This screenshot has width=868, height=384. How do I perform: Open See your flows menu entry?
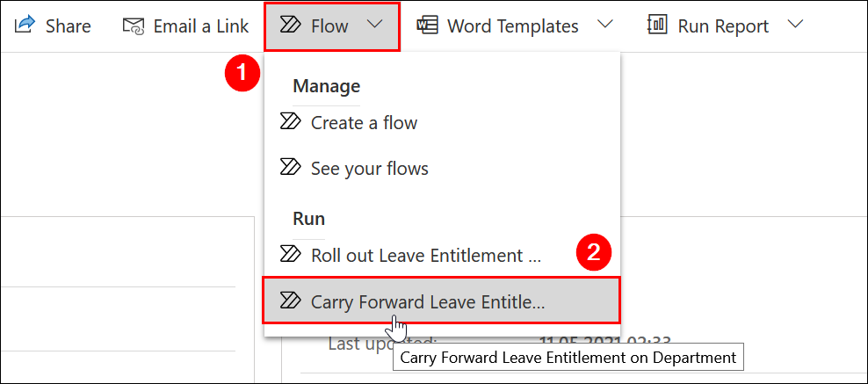[369, 168]
